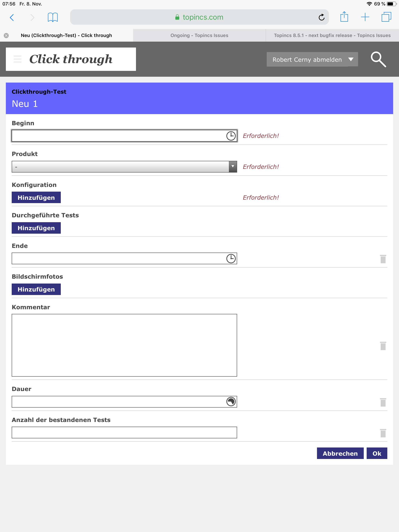Delete the Kommentar field with trash icon

[x=383, y=346]
